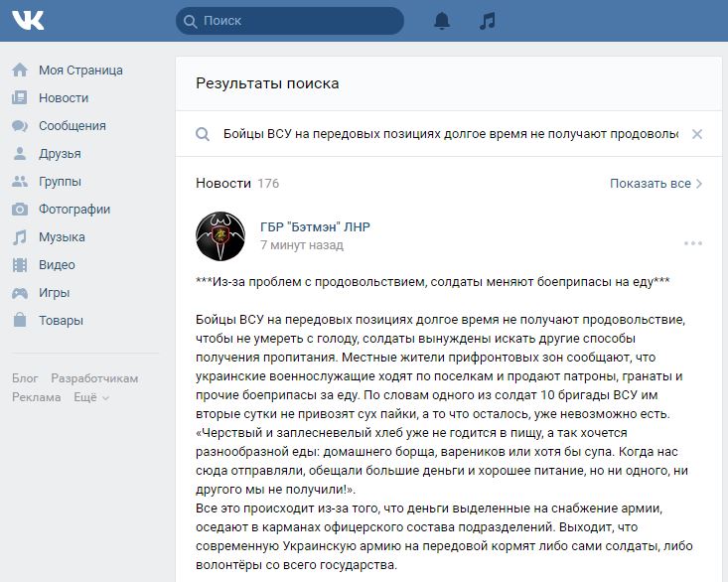The height and width of the screenshot is (582, 728).
Task: Go to Друзья in sidebar
Action: click(x=60, y=154)
